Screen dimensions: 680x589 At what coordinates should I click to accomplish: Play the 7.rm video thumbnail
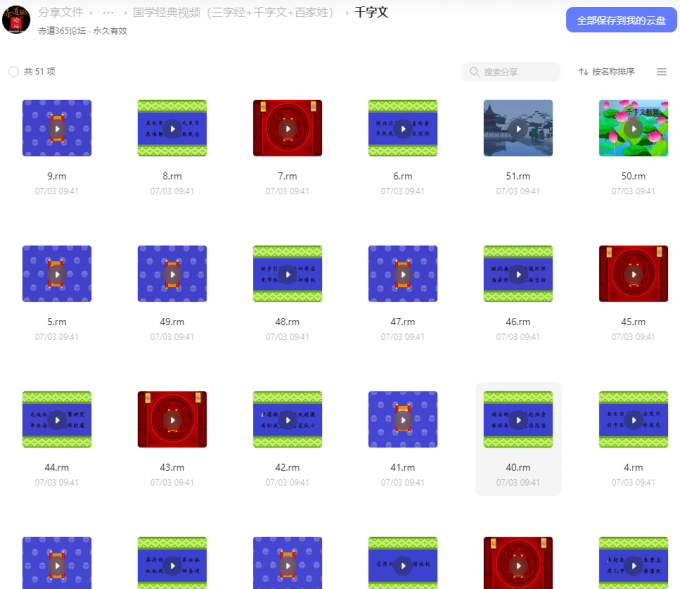click(288, 128)
